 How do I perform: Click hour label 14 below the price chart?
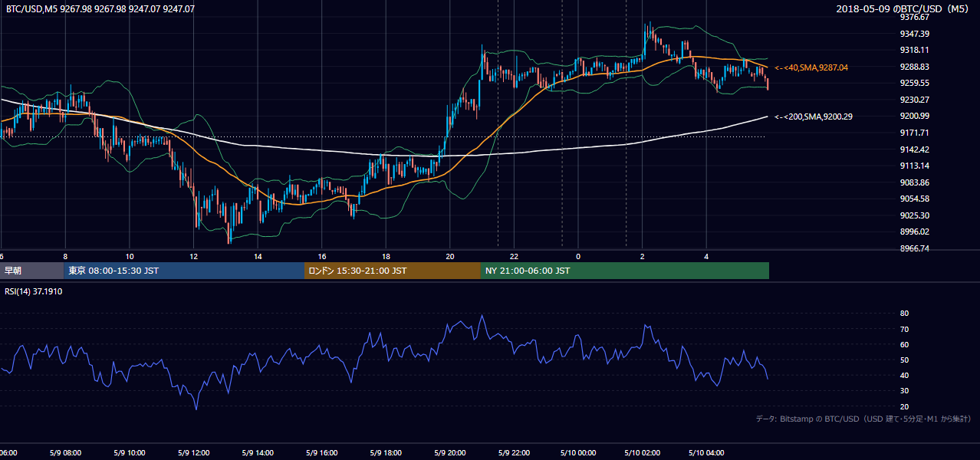point(258,257)
